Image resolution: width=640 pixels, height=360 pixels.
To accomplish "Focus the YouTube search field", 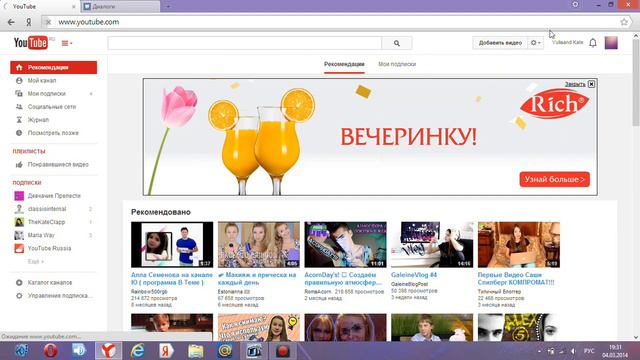I will 244,43.
